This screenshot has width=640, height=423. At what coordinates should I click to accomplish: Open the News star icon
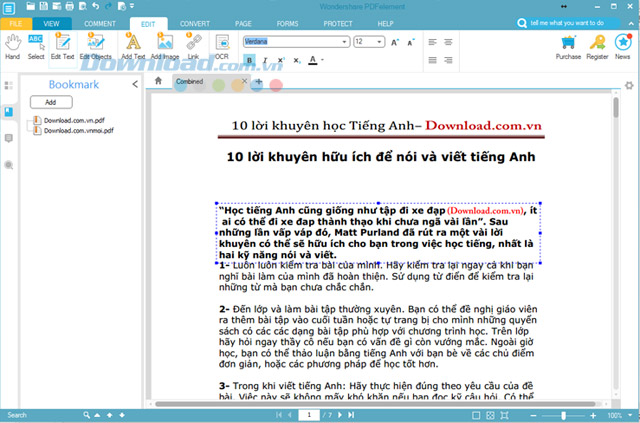(x=623, y=47)
